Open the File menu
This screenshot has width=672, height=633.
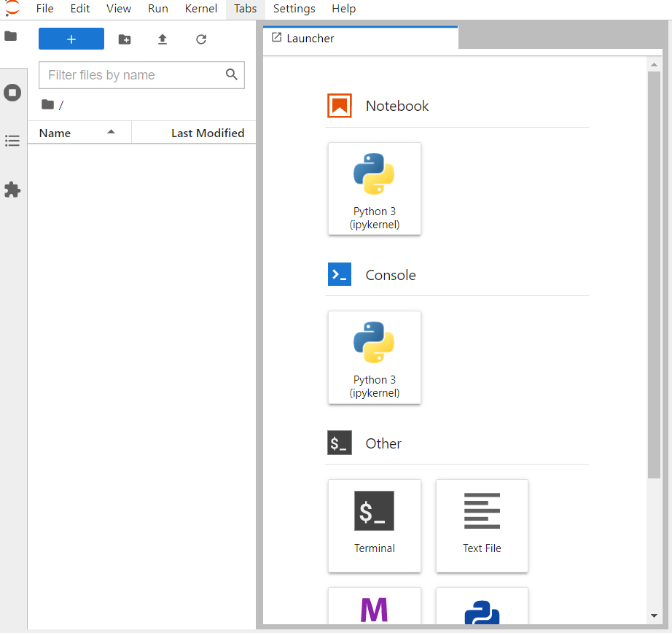tap(45, 9)
